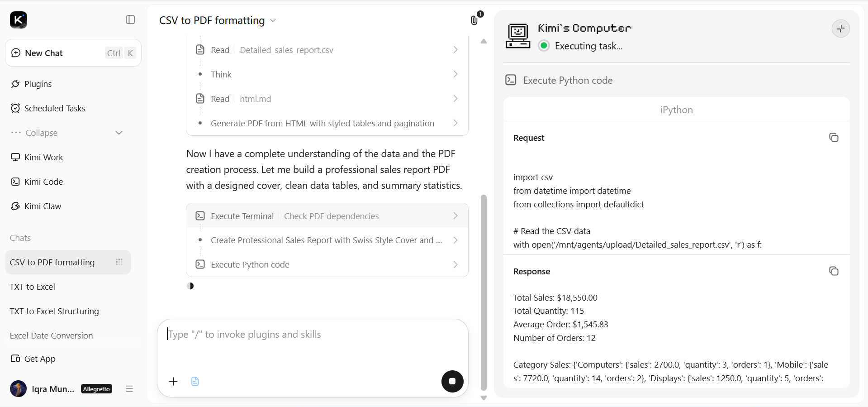The height and width of the screenshot is (407, 868).
Task: Toggle the sidebar panel icon
Action: (130, 19)
